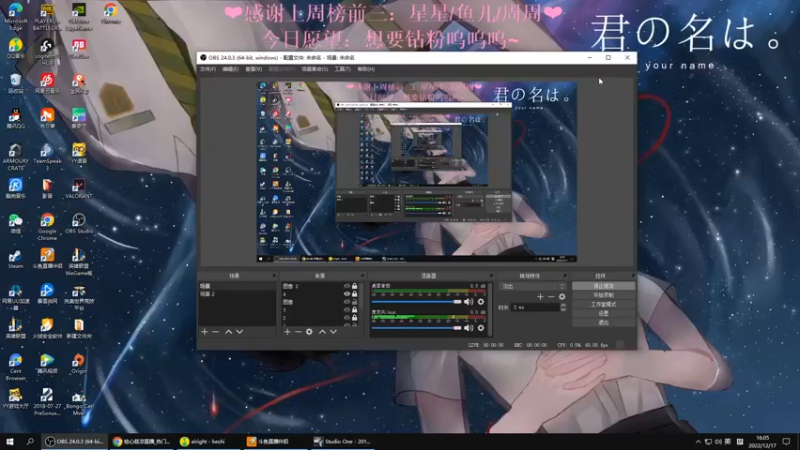
Task: Open the 工具(T) menu in OBS
Action: pos(342,69)
